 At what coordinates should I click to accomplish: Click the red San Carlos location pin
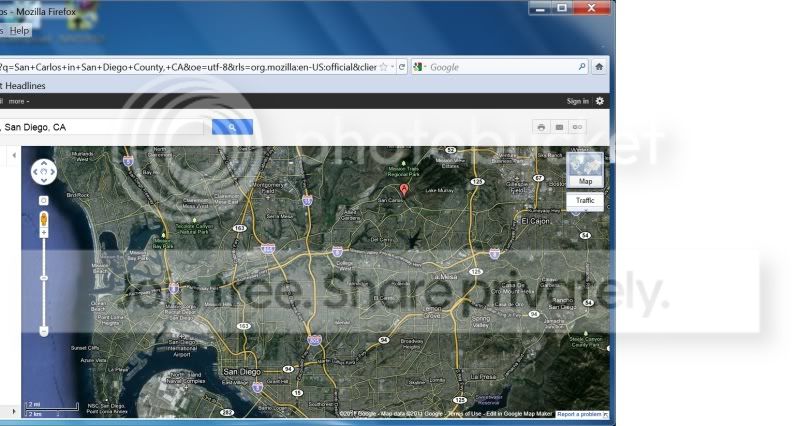click(x=404, y=189)
